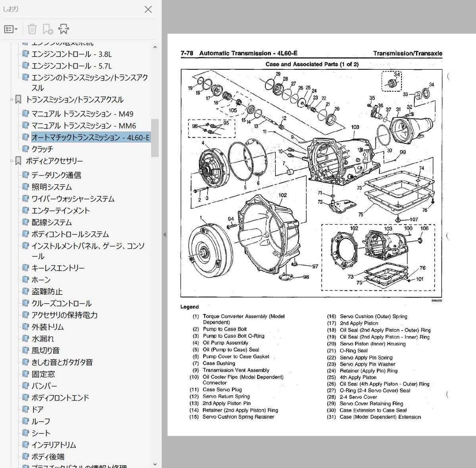
Task: Collapse the トランスミッション/トランスアクスル bookmark group
Action: pos(12,100)
